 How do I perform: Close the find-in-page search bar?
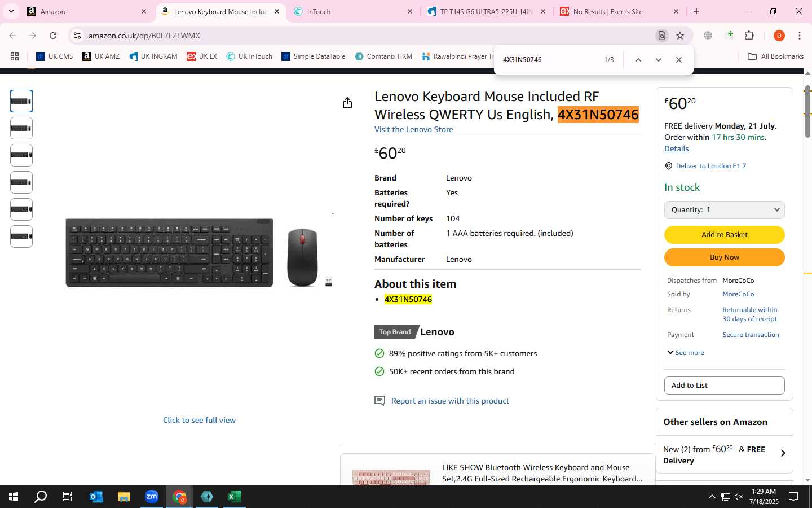tap(678, 60)
